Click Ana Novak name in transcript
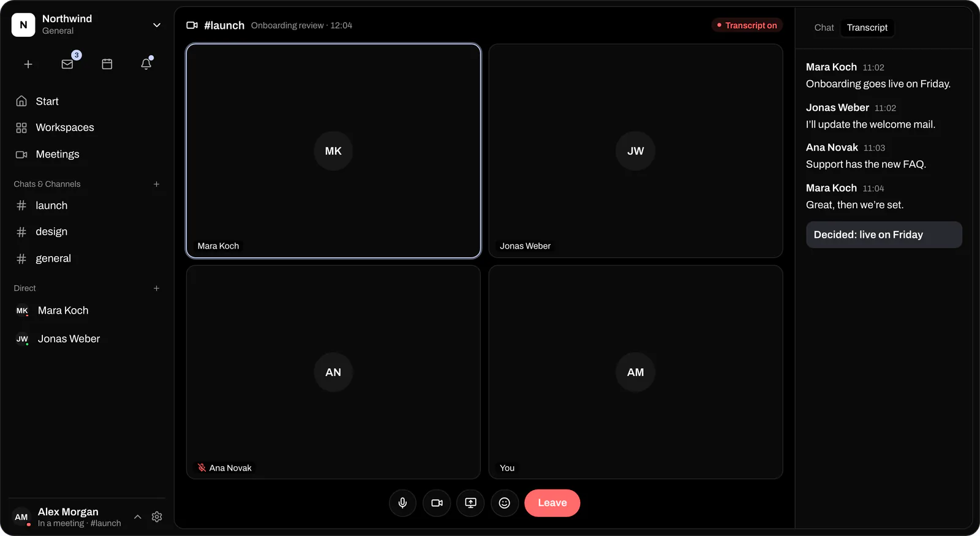The image size is (980, 536). (832, 148)
